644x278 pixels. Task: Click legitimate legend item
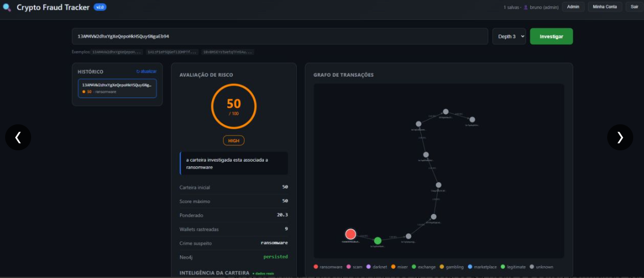pyautogui.click(x=513, y=267)
